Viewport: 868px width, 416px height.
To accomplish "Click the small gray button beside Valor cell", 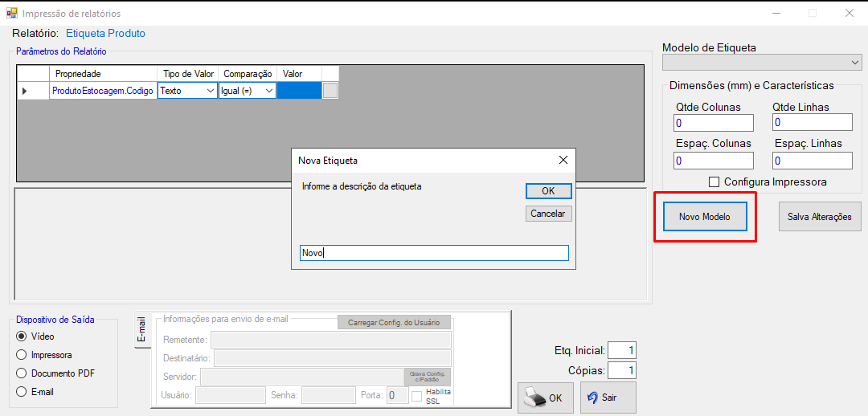I will click(330, 91).
